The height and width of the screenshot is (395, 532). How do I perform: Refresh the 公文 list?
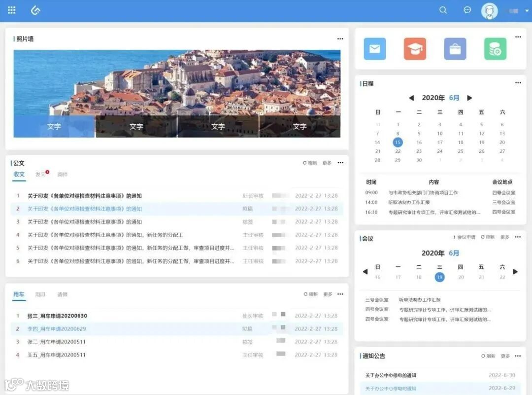coord(310,163)
